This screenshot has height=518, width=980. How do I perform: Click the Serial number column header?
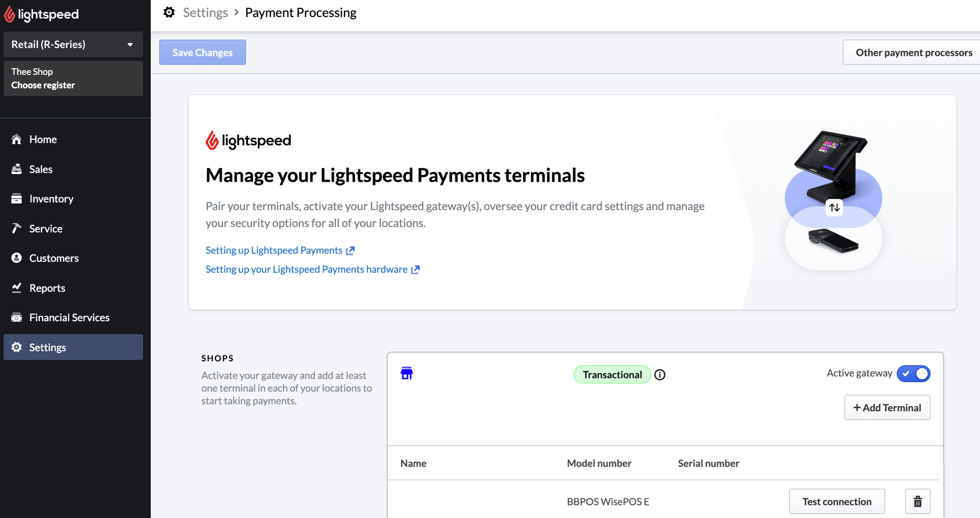tap(708, 464)
